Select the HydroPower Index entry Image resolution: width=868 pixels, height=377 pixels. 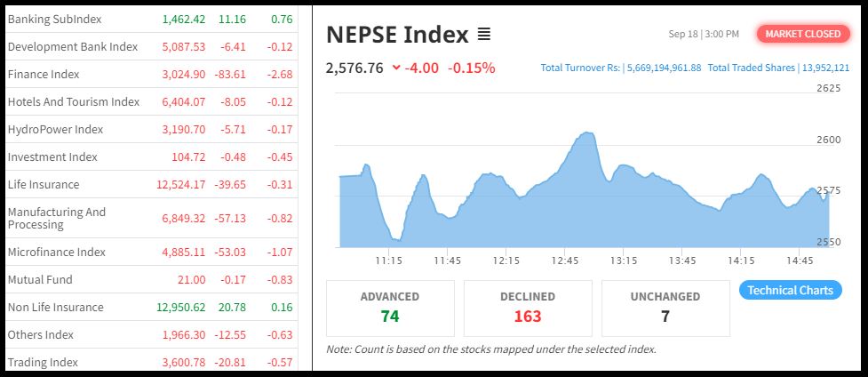pyautogui.click(x=55, y=129)
